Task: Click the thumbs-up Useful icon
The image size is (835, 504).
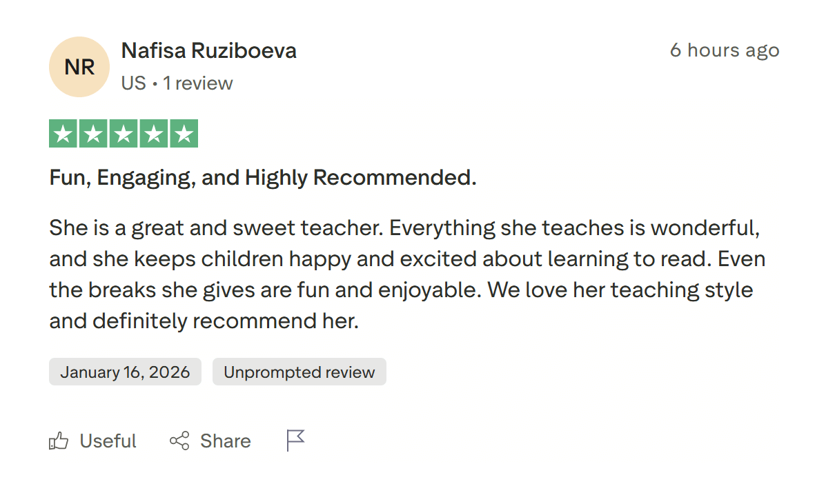Action: coord(59,441)
